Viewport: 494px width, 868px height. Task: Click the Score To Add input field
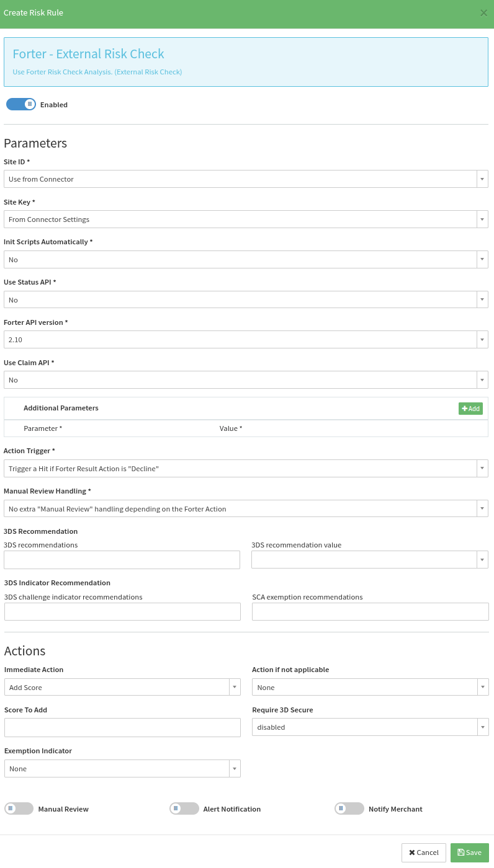[122, 727]
